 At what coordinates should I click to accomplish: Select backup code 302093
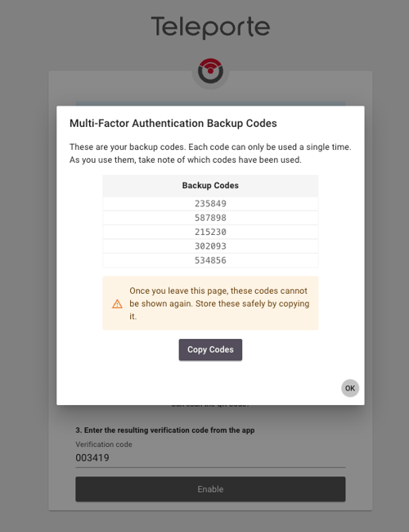(210, 246)
